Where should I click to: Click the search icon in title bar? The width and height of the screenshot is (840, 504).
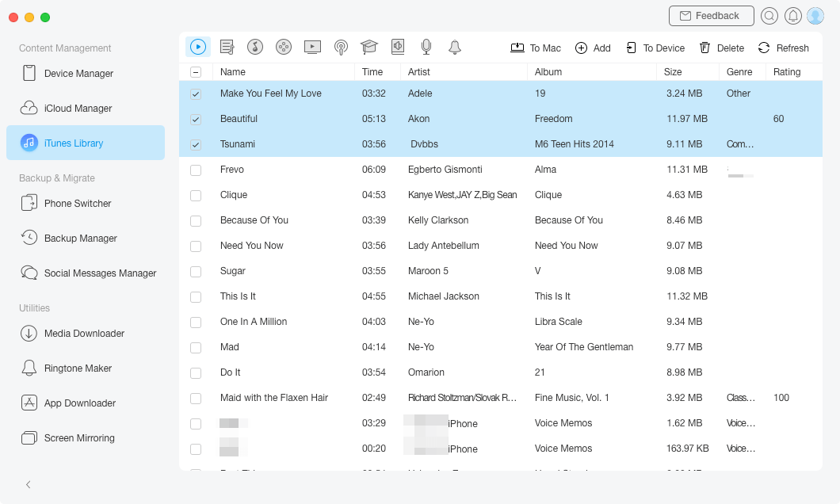point(769,16)
